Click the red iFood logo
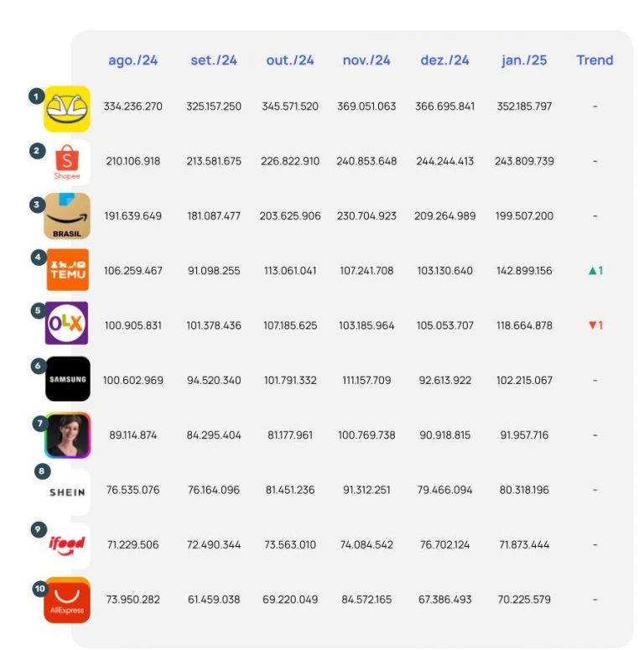Screen dimensions: 644x650 (x=67, y=545)
